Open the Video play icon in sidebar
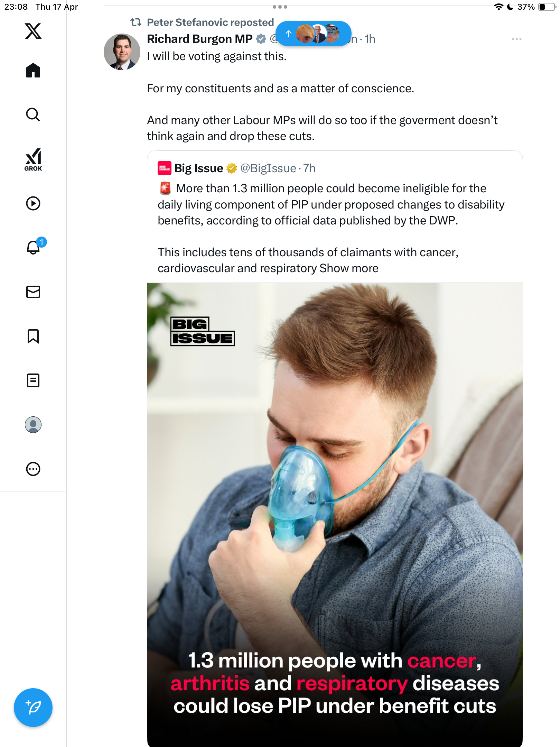 33,203
